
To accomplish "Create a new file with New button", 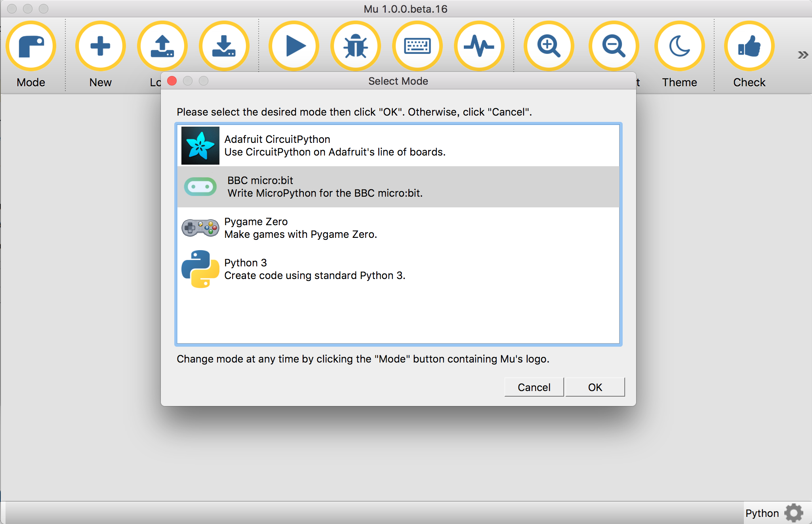I will click(x=100, y=46).
